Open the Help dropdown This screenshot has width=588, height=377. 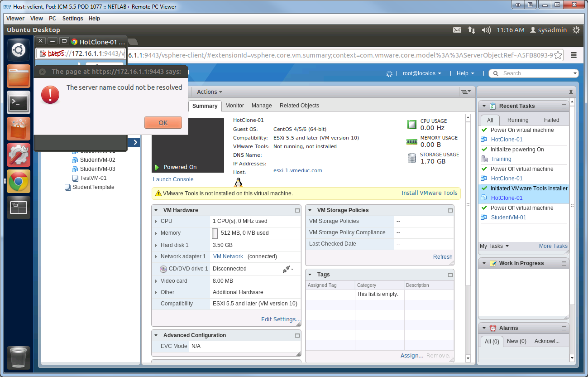pos(465,73)
